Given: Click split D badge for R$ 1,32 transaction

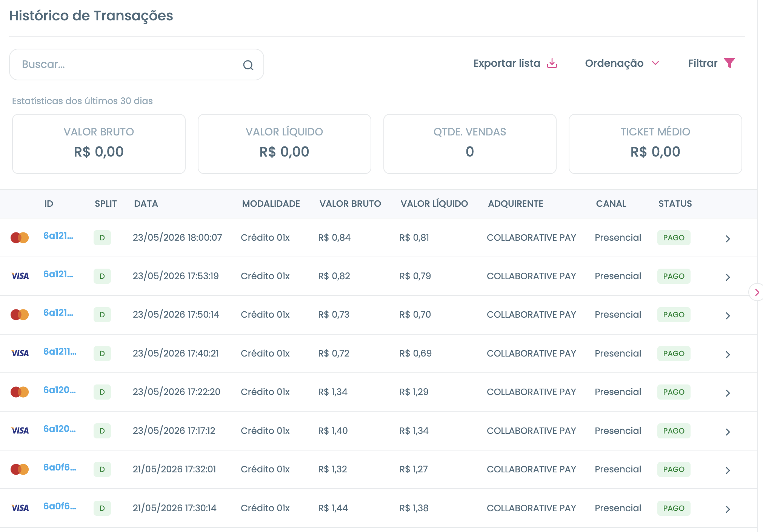Looking at the screenshot, I should tap(102, 469).
